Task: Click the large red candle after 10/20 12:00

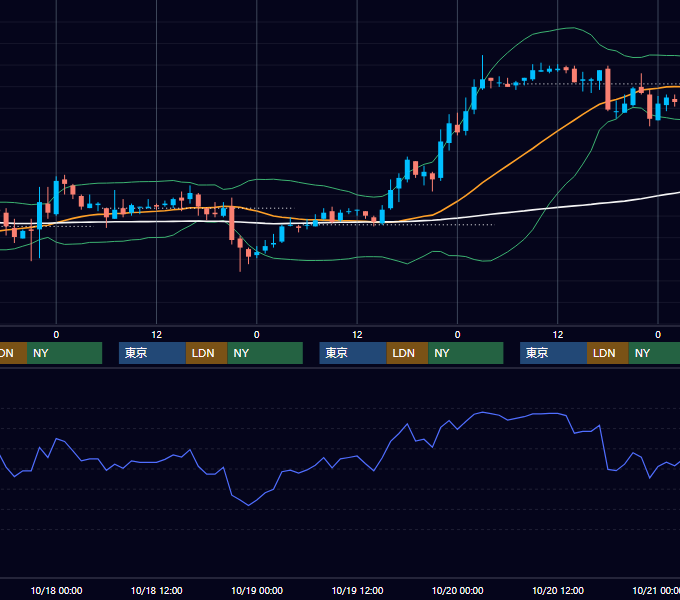Action: 608,89
